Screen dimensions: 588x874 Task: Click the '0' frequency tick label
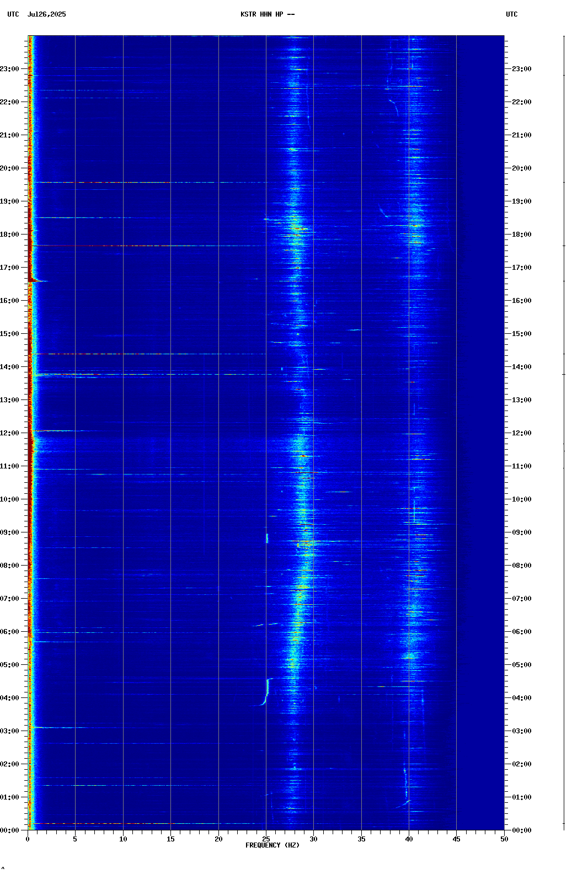[28, 839]
